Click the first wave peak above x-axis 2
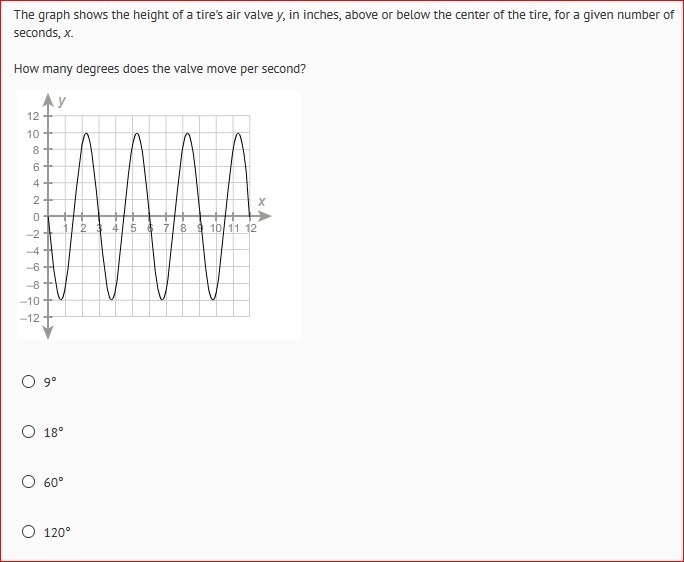This screenshot has height=562, width=684. (86, 134)
